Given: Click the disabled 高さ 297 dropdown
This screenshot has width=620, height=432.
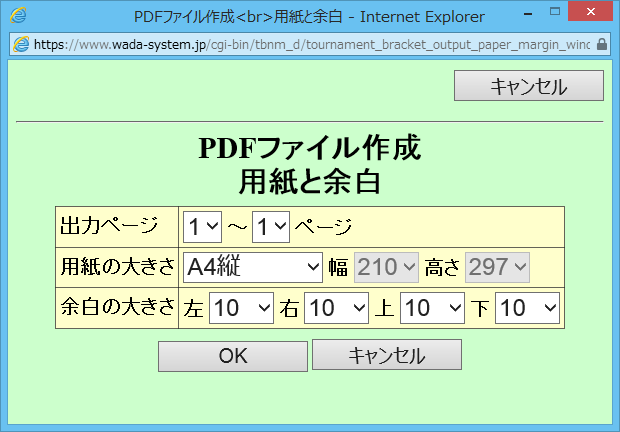Looking at the screenshot, I should [x=497, y=268].
